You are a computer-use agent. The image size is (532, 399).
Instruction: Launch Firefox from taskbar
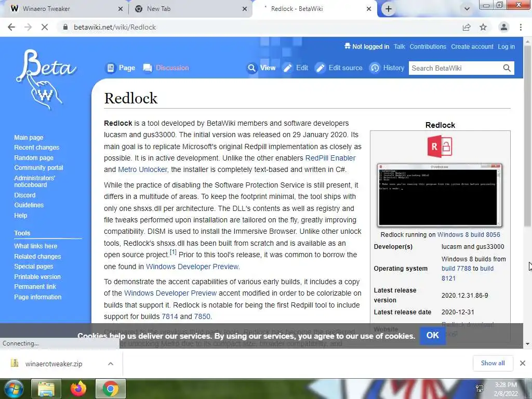78,389
